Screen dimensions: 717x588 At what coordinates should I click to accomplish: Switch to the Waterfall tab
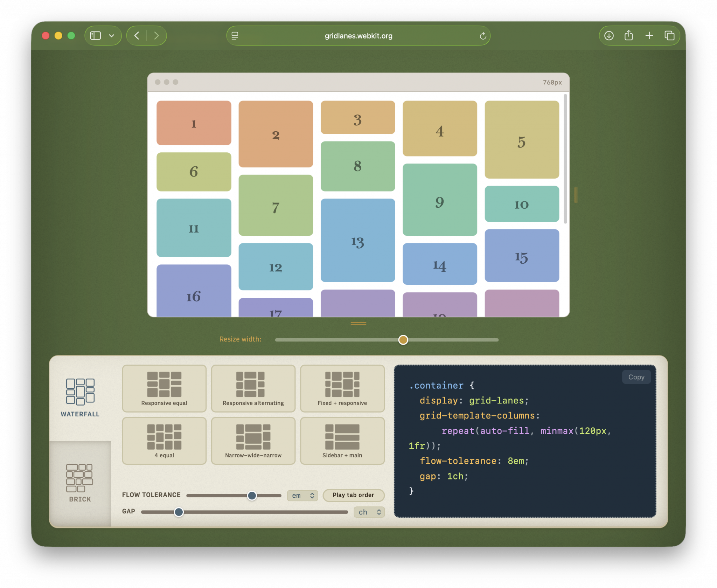point(80,398)
